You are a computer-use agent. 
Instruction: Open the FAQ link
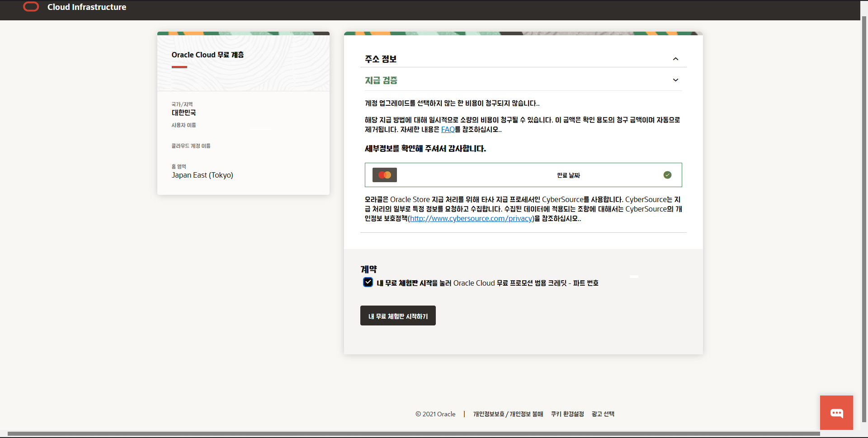(448, 130)
